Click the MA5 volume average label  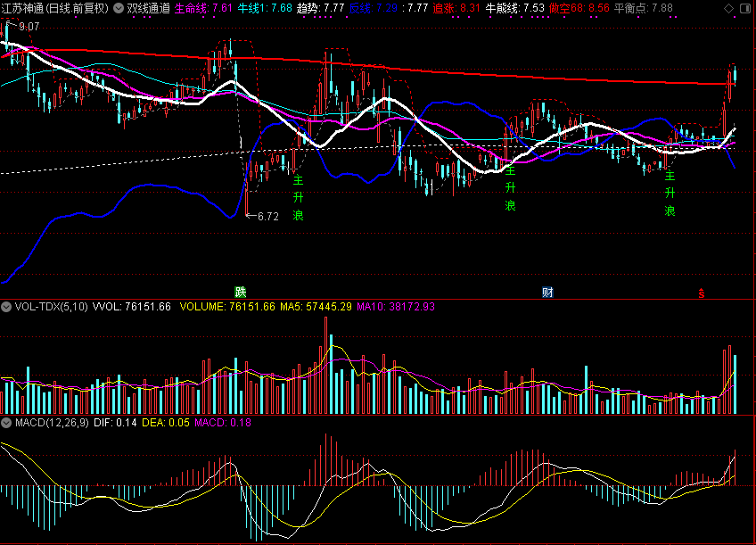(291, 307)
